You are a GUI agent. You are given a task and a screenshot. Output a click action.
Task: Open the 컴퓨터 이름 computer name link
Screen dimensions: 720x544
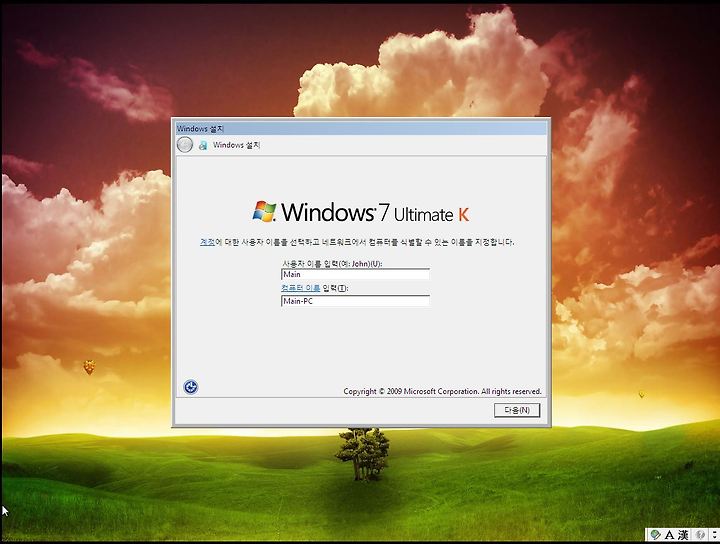click(300, 288)
